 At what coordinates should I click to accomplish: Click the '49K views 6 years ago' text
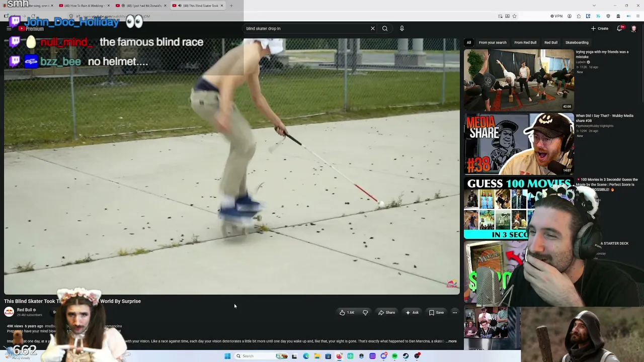tap(25, 326)
